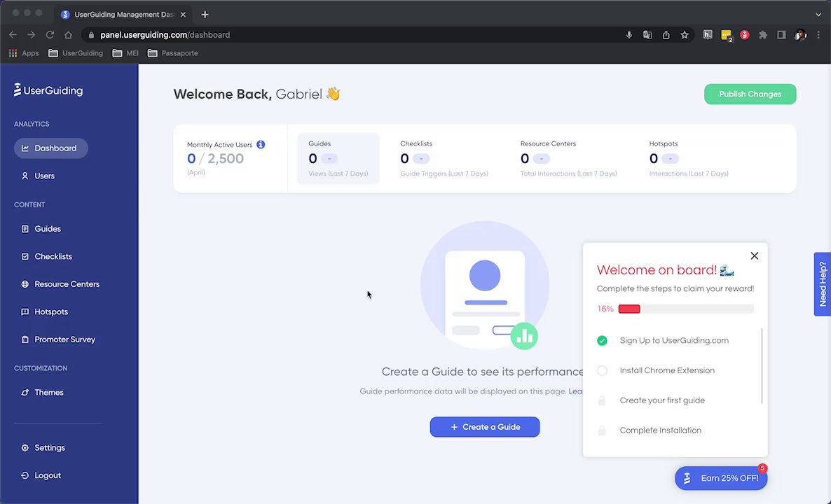
Task: Toggle the browser side panel icon
Action: tap(781, 35)
